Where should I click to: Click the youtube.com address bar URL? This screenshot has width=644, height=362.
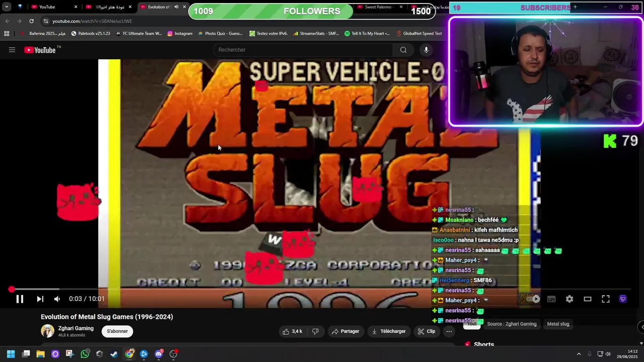[92, 21]
